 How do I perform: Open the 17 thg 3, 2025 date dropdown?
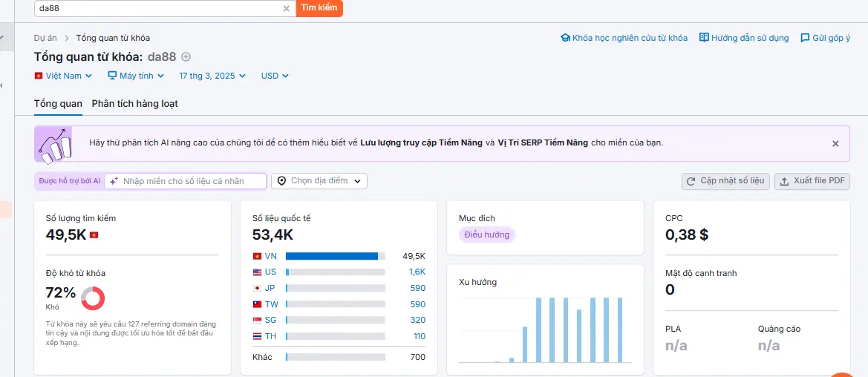click(212, 76)
